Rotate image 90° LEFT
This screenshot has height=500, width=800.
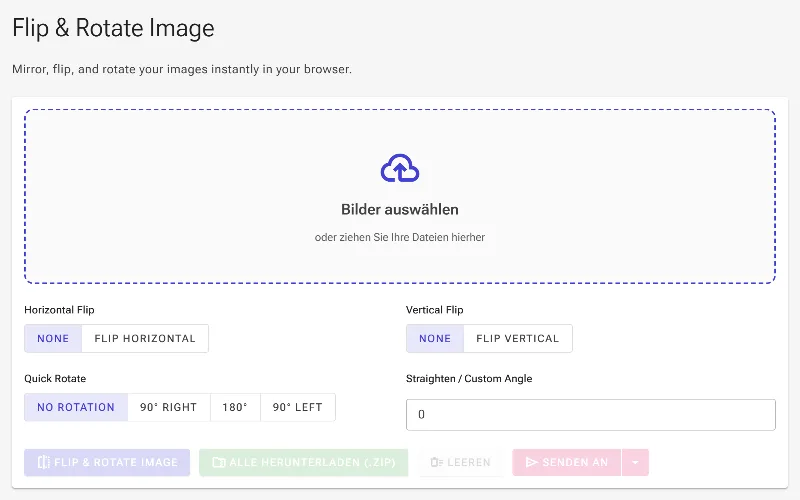pyautogui.click(x=298, y=407)
